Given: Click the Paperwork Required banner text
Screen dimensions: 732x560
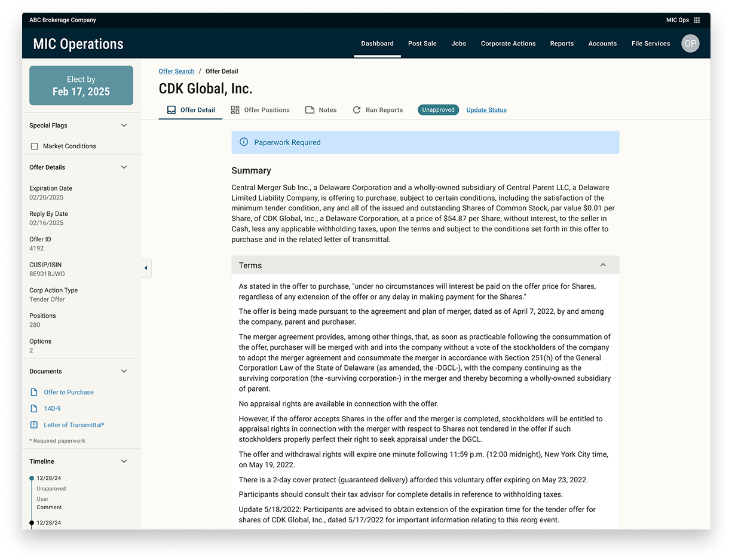Looking at the screenshot, I should point(287,142).
